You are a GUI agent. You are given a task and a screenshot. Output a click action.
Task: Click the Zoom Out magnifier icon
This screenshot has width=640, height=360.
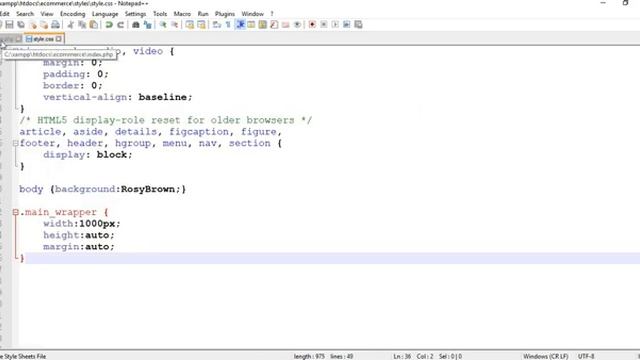pyautogui.click(x=174, y=25)
